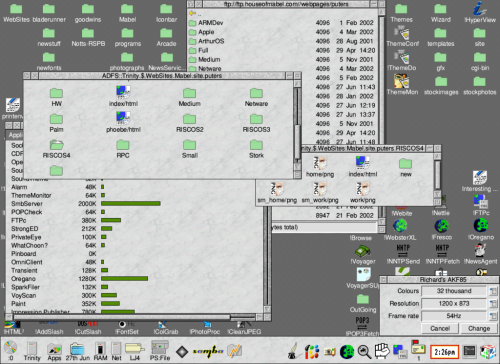500x364 pixels.
Task: Click the 32 thousand colours field
Action: point(454,291)
